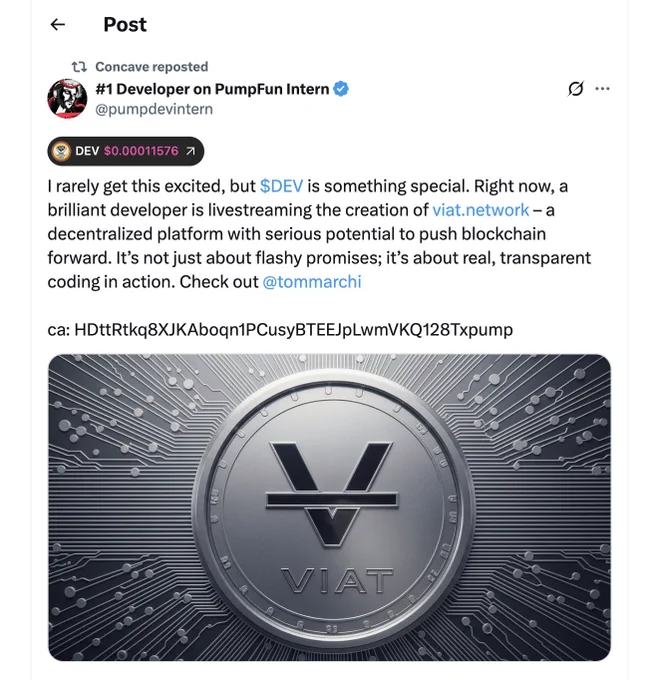Click the arrow icon in DEV pill
Image resolution: width=656 pixels, height=680 pixels.
pos(190,151)
